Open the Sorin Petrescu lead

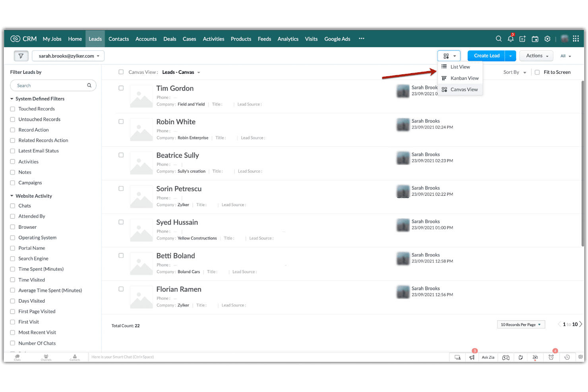(179, 189)
